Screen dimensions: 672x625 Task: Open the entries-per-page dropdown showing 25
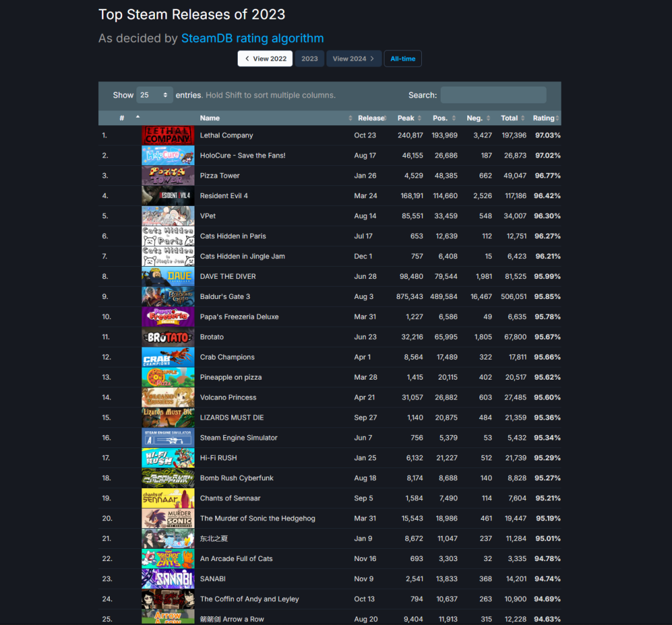coord(154,95)
